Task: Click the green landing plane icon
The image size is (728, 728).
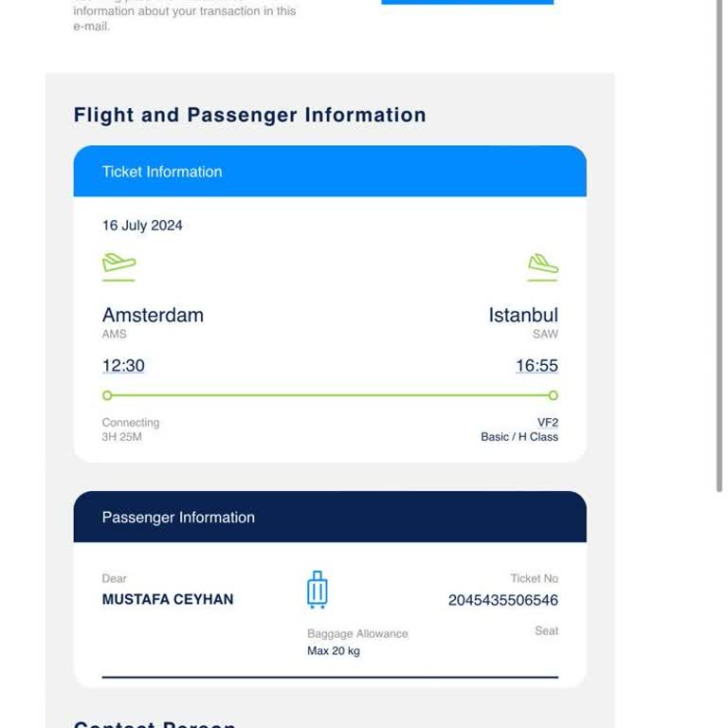Action: click(x=543, y=267)
